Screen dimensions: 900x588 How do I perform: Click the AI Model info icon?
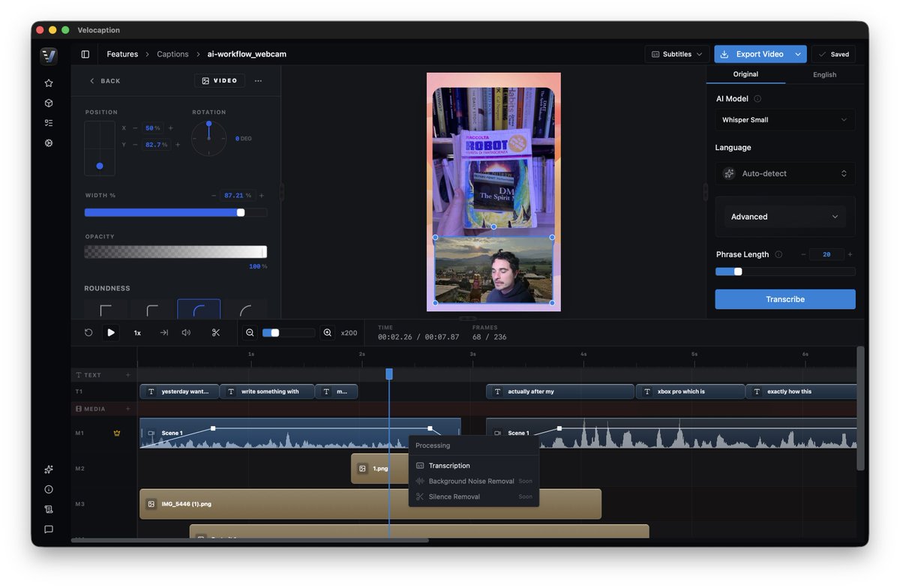757,99
